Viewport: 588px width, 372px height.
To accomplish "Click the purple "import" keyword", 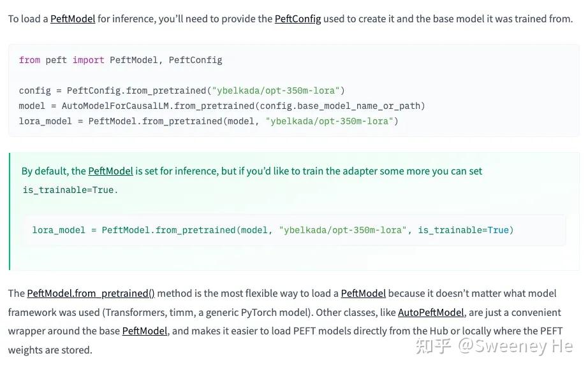I will pyautogui.click(x=88, y=60).
